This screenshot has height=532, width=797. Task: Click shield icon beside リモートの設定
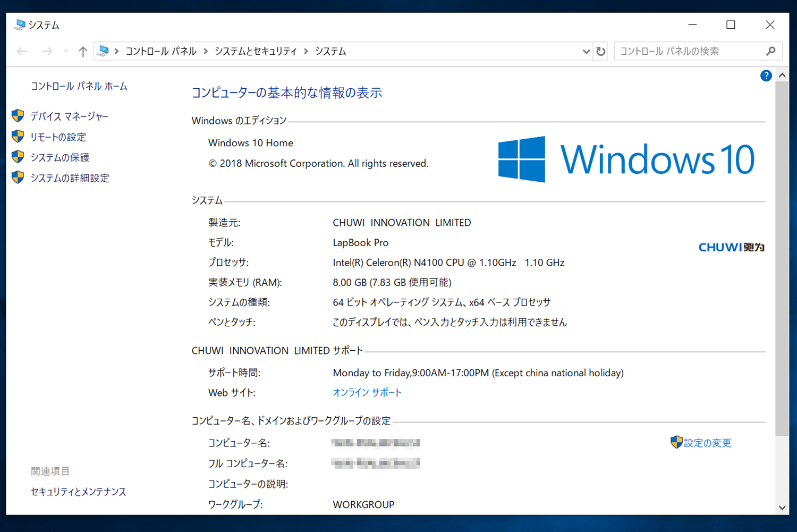coord(18,137)
